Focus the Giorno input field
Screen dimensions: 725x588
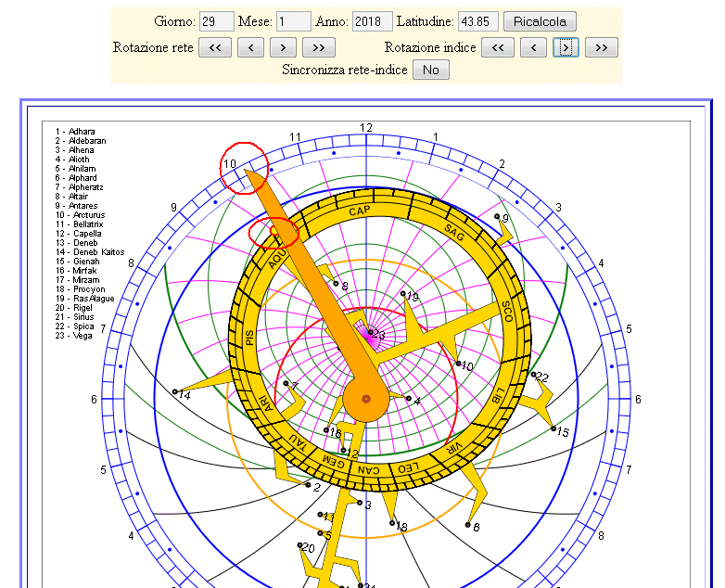tap(216, 21)
